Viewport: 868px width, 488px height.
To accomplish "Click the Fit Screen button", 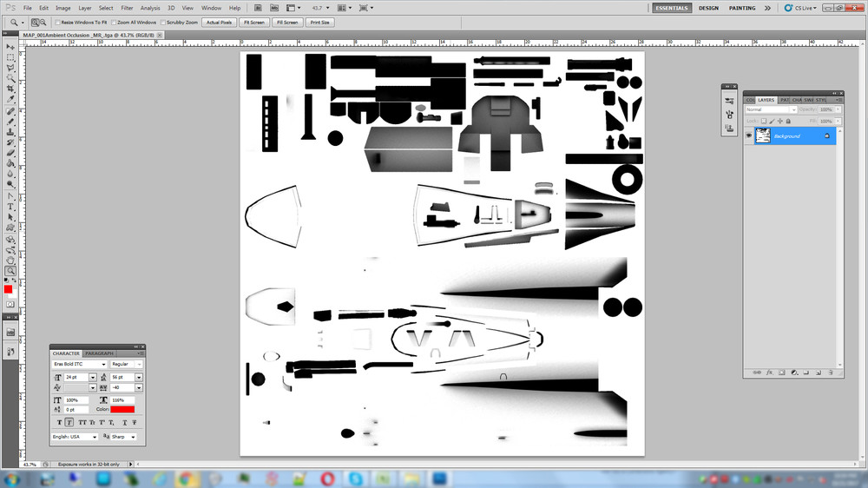I will (254, 23).
